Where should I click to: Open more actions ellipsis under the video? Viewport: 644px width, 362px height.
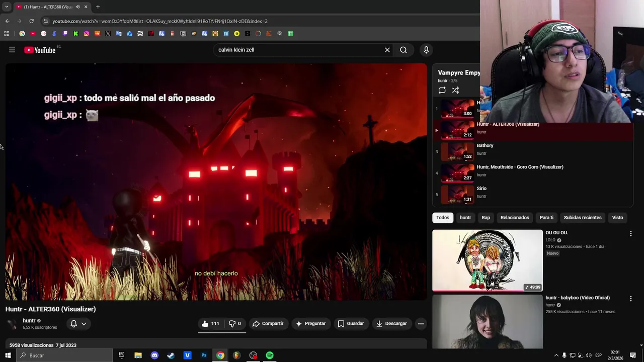click(x=421, y=323)
